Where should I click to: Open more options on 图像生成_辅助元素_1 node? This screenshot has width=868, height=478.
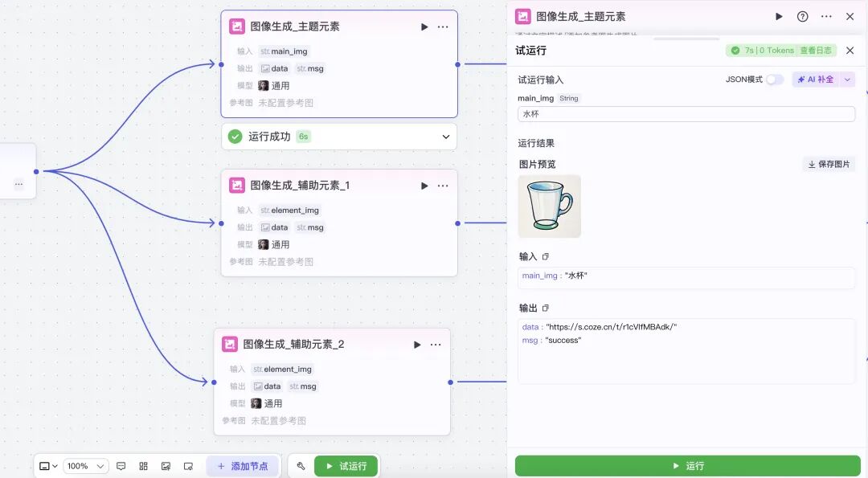[x=443, y=186]
